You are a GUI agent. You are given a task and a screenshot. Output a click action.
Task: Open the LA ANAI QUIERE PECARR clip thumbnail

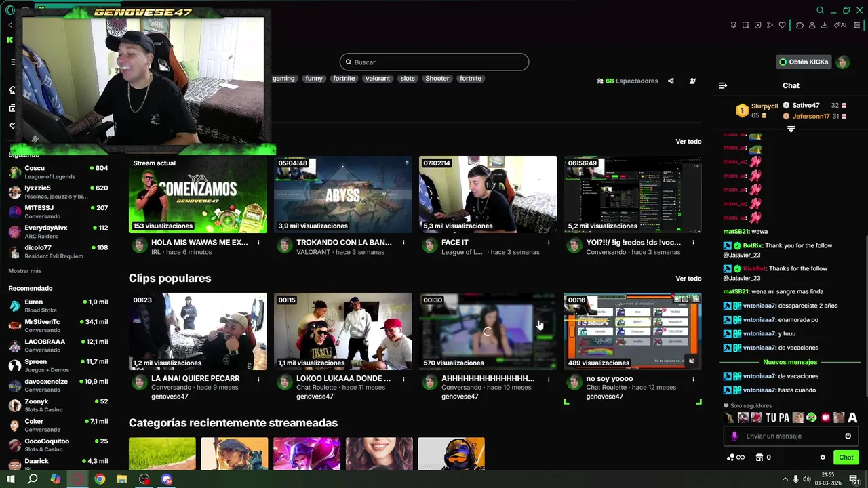pos(197,331)
